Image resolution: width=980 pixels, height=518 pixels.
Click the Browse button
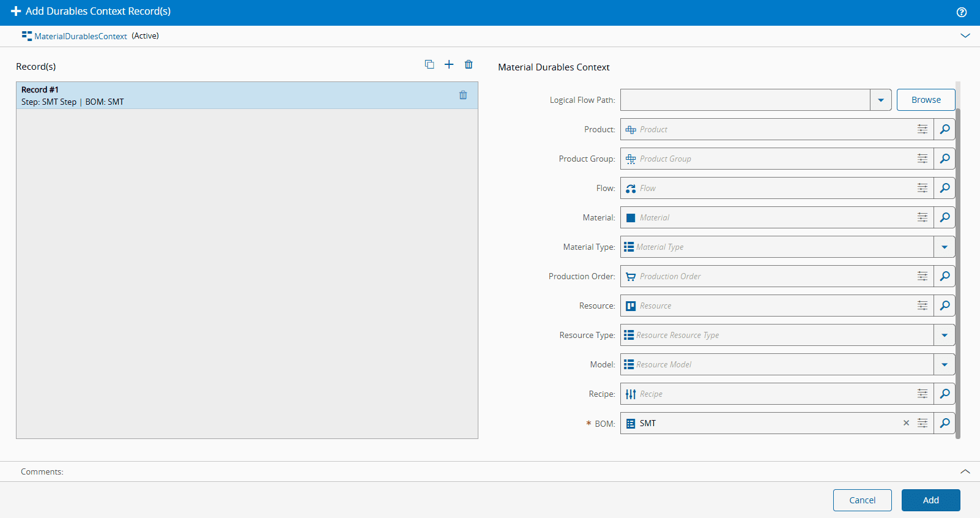point(926,100)
